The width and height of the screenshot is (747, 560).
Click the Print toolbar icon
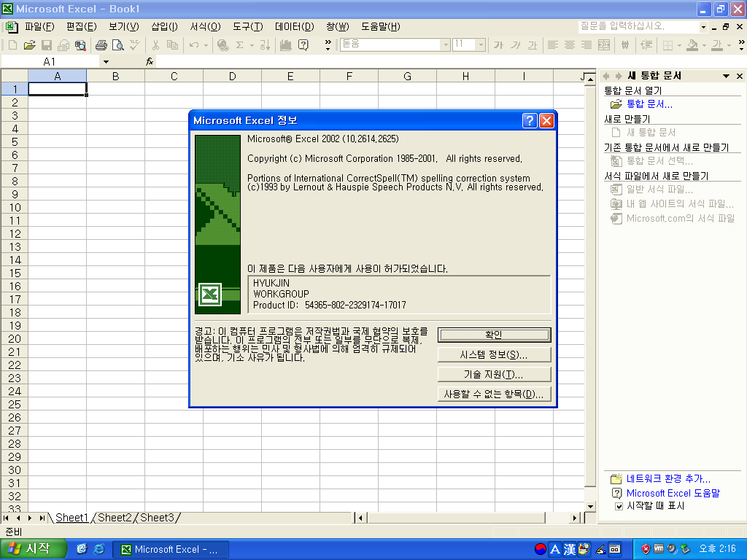[x=101, y=45]
